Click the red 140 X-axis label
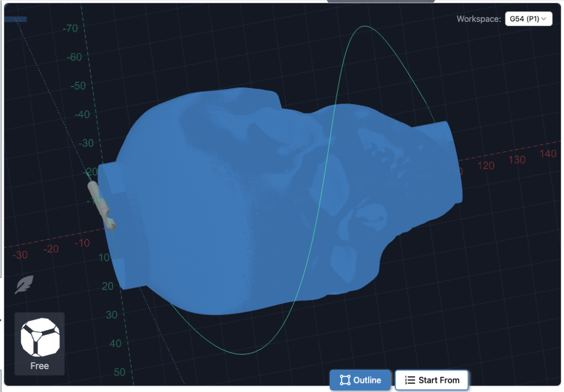 tap(548, 154)
